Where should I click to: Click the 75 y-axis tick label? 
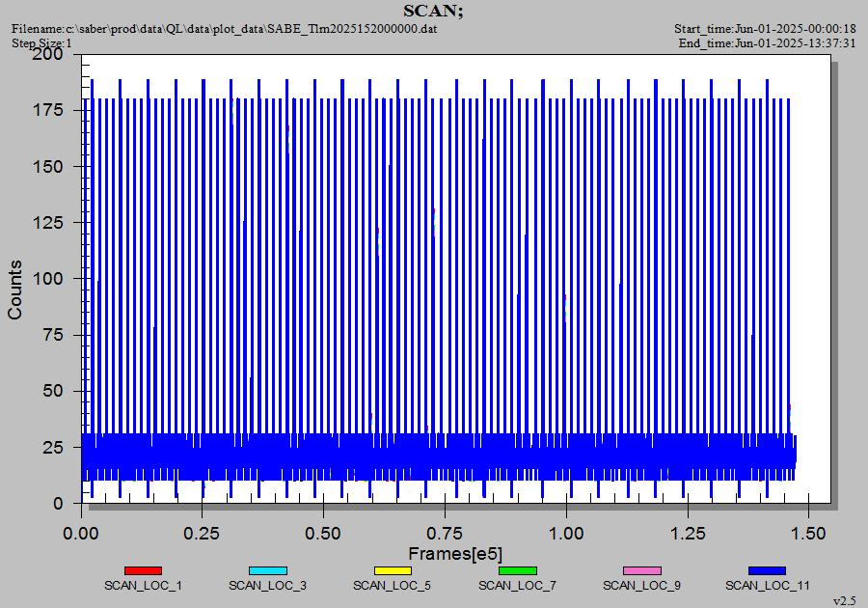(x=53, y=335)
